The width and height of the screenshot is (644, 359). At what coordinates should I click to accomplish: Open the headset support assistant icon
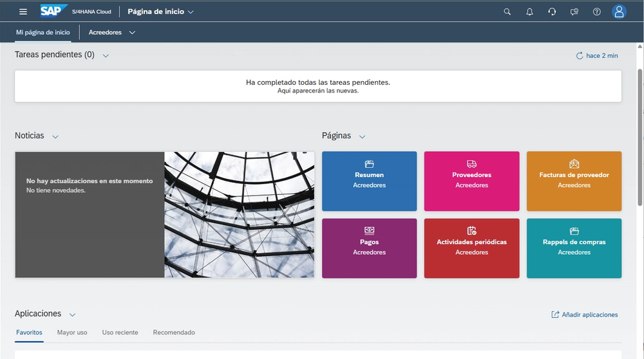coord(552,12)
